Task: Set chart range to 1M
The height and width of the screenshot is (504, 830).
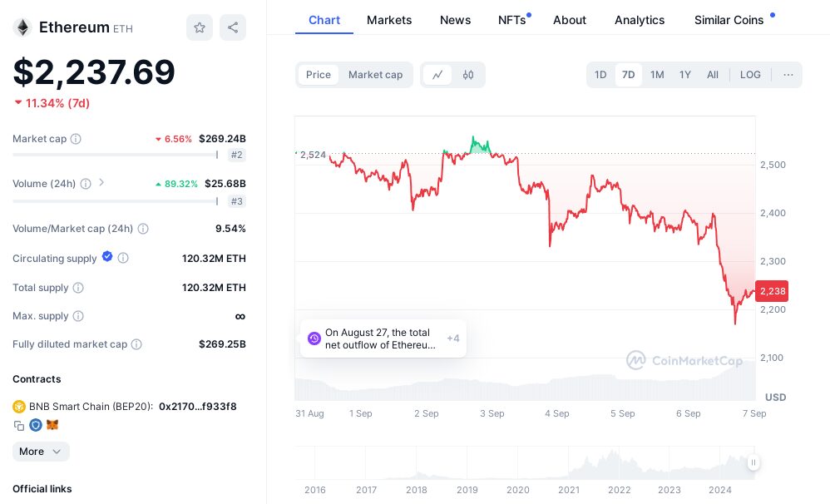Action: click(657, 75)
